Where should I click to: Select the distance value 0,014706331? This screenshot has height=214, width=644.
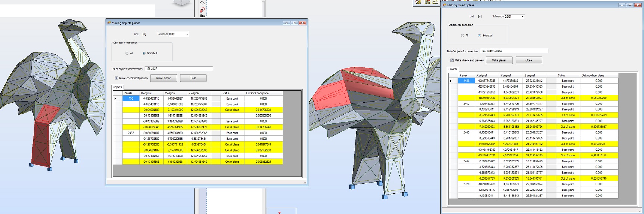(264, 110)
